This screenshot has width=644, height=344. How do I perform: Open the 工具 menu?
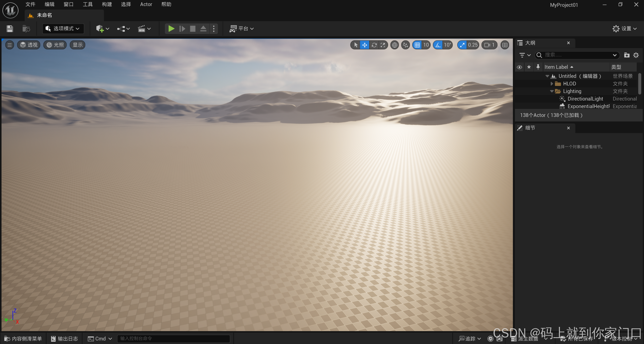click(x=88, y=4)
